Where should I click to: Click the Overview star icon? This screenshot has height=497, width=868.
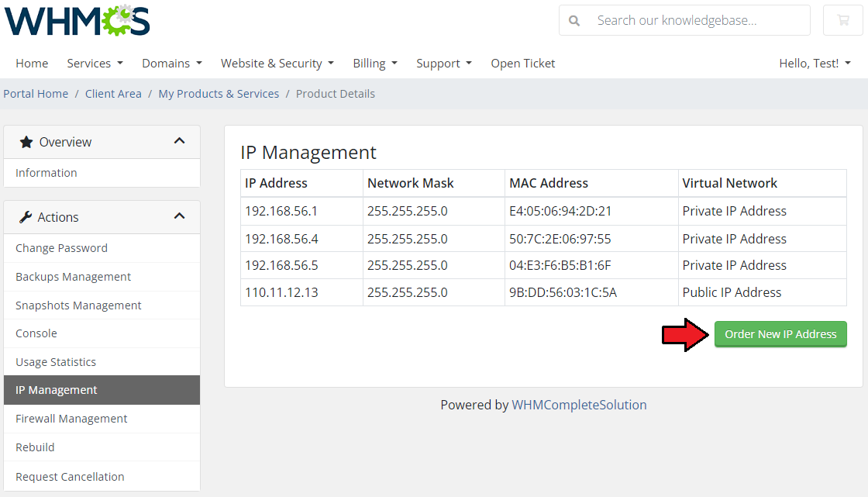click(26, 143)
